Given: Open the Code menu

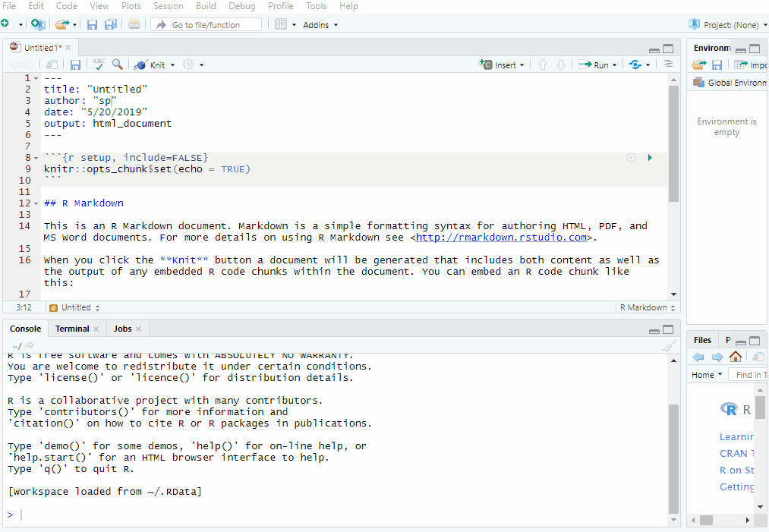Looking at the screenshot, I should (67, 6).
